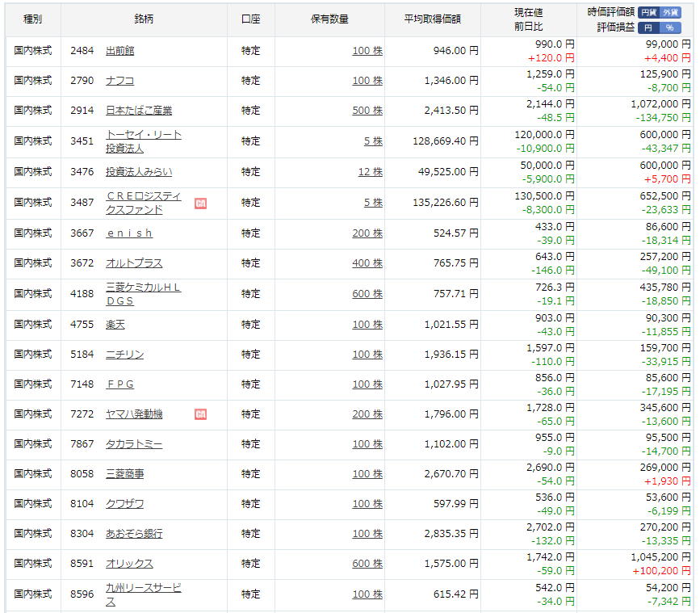Select the average price 615.42 円

pos(456,594)
